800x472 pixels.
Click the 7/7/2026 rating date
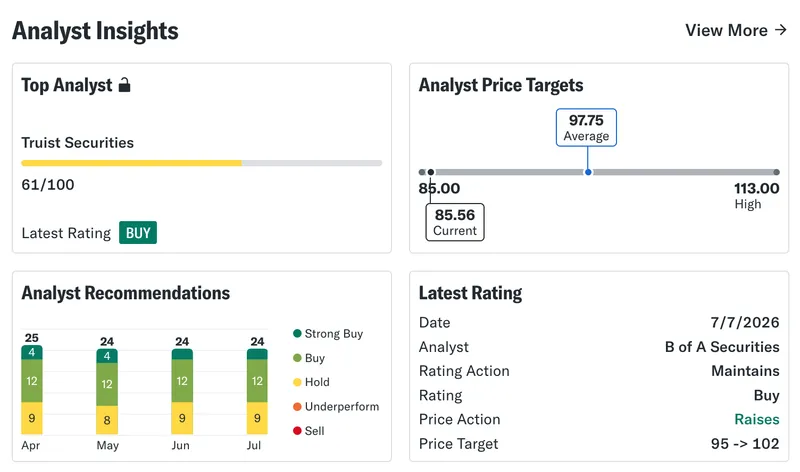[x=745, y=322]
